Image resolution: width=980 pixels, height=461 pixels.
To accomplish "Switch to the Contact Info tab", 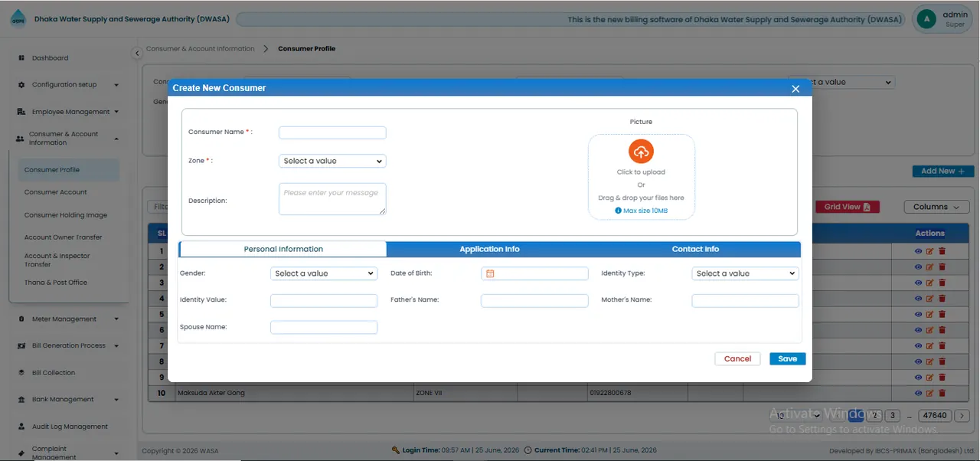I will pos(695,249).
